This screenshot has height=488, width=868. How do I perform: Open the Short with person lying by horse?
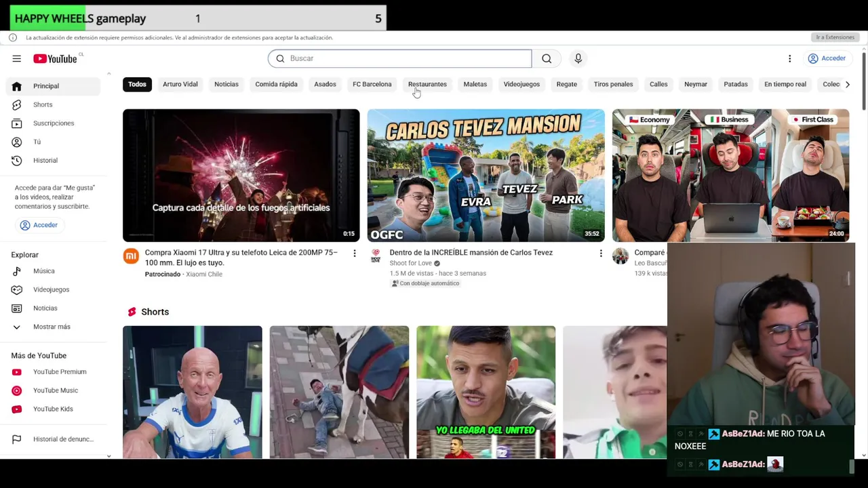[x=339, y=392]
